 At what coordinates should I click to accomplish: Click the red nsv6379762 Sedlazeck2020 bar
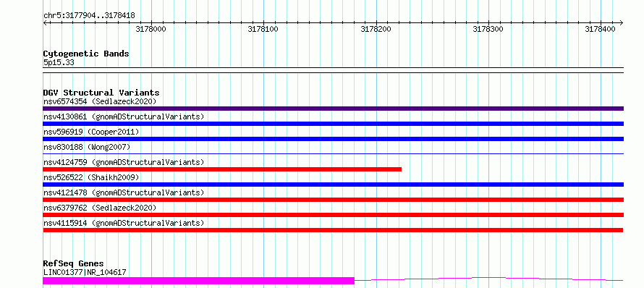tap(333, 215)
